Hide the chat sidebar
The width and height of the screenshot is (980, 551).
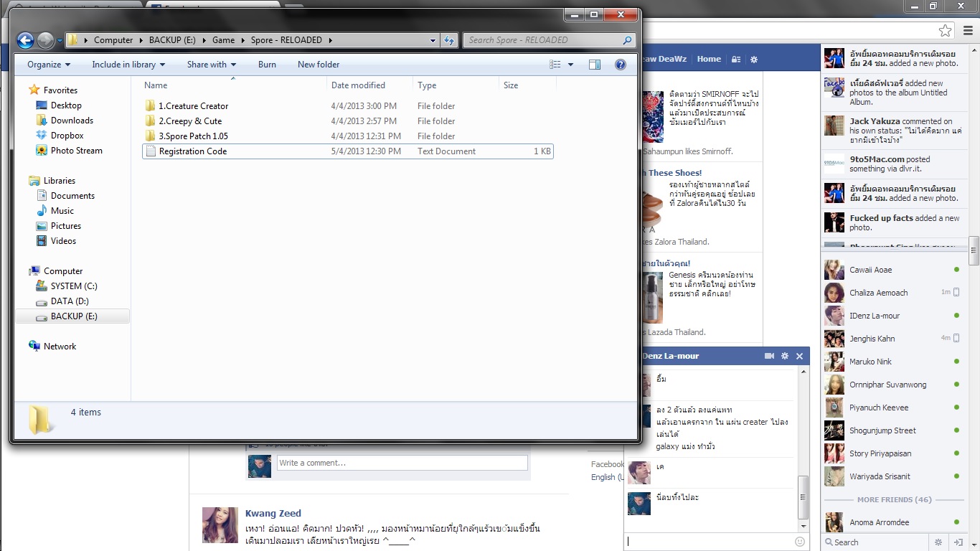pos(958,542)
